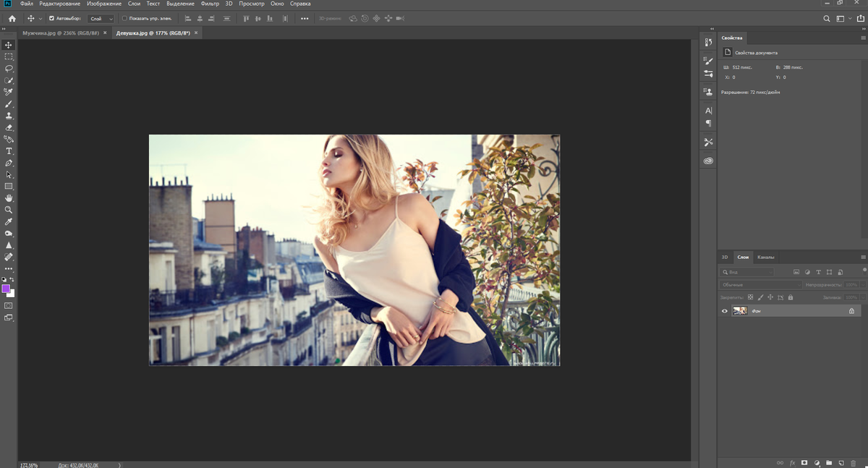Image resolution: width=868 pixels, height=468 pixels.
Task: Select the Lasso tool
Action: tap(9, 69)
